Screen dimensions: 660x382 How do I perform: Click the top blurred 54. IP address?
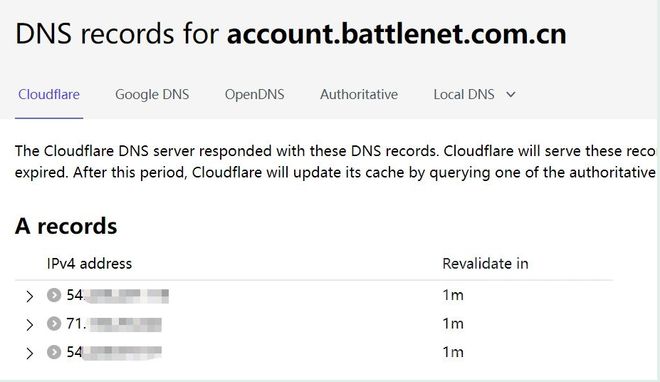coord(117,295)
